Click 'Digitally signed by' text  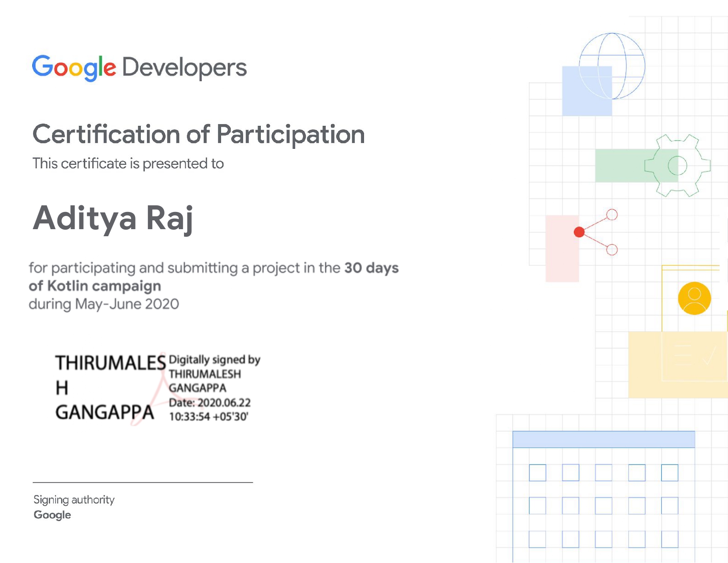click(x=214, y=360)
